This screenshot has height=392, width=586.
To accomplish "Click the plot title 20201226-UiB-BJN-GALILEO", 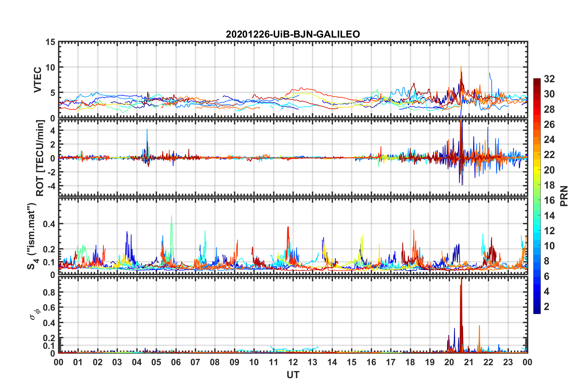I will 293,34.
